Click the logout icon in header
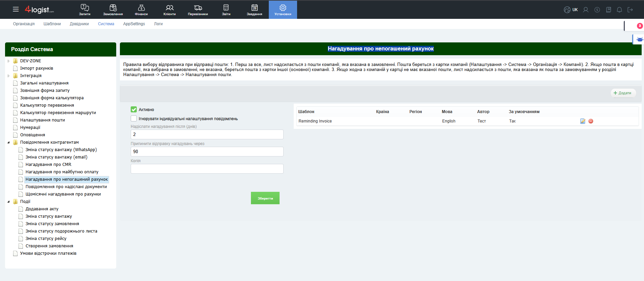Viewport: 644px width, 281px height. [x=630, y=10]
